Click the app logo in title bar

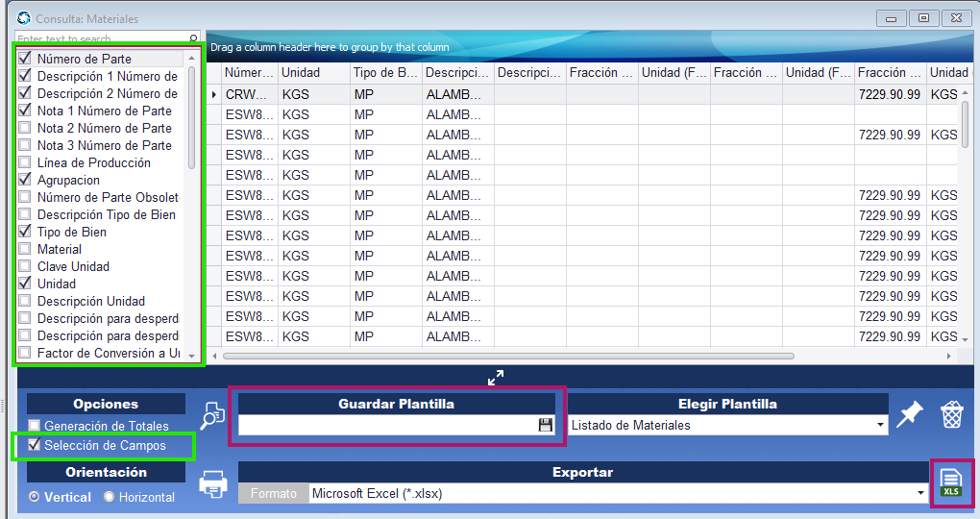[x=24, y=18]
